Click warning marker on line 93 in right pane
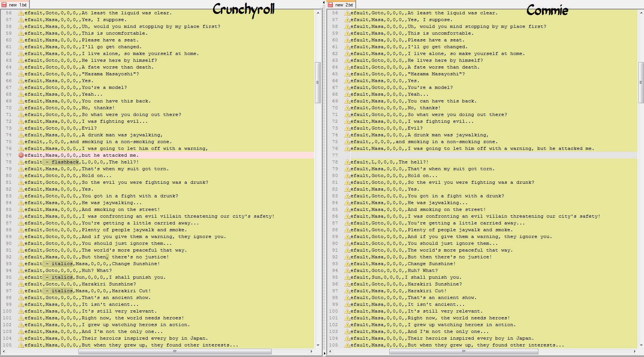The image size is (644, 357). pos(347,264)
